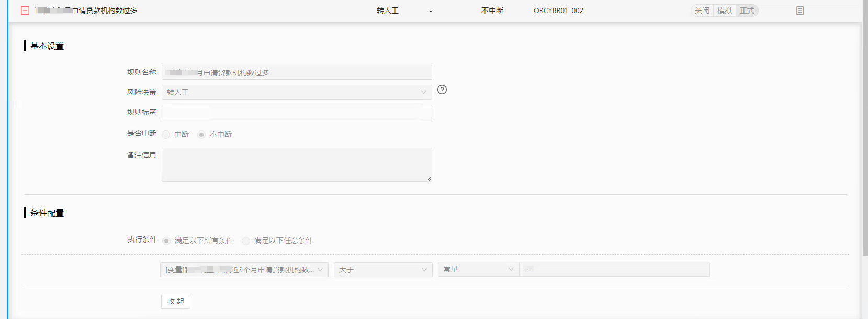This screenshot has width=868, height=319.
Task: Select the 不中断 radio button
Action: click(x=201, y=135)
